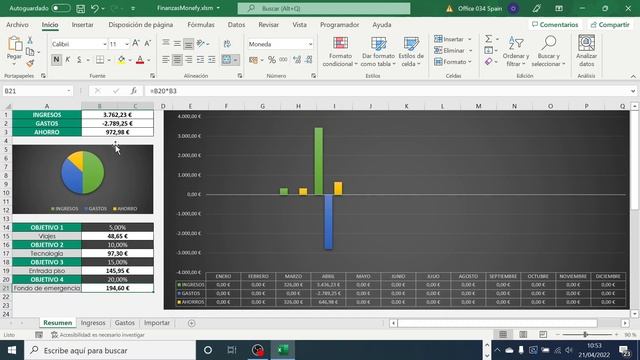Screen dimensions: 640x360
Task: Click the text orientation icon
Action: tap(200, 43)
